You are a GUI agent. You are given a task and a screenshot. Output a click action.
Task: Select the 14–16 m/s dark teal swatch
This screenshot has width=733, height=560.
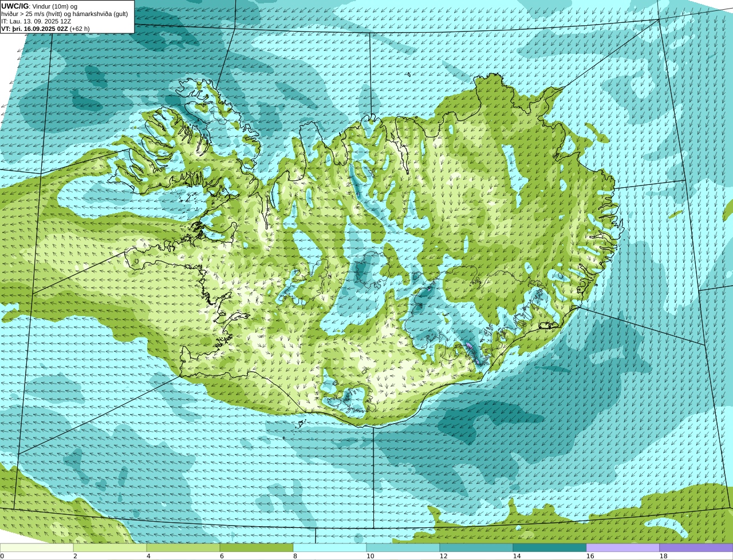(550, 547)
